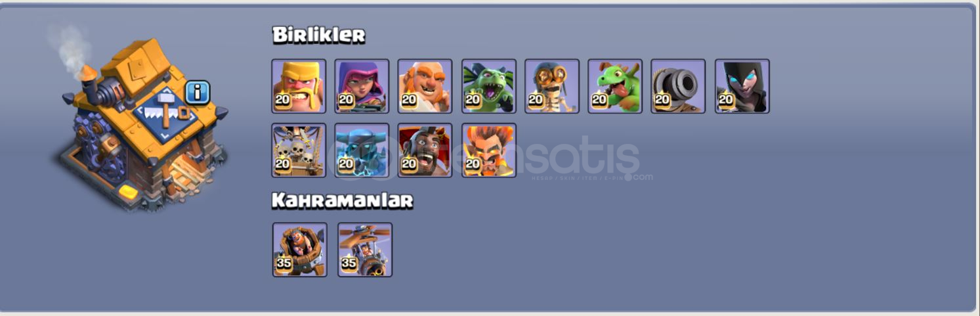Select the Cannon Cart troop icon

coord(678,86)
